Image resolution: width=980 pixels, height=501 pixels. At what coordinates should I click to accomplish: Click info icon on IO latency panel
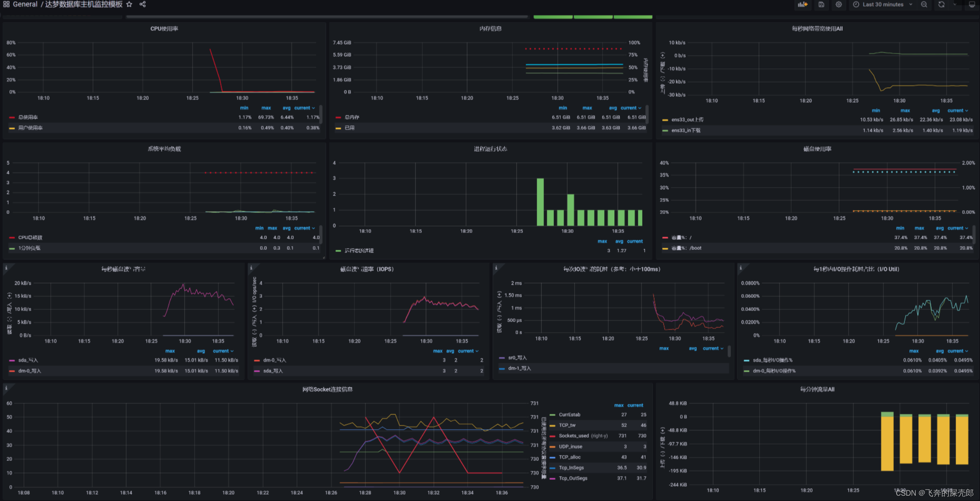point(496,268)
